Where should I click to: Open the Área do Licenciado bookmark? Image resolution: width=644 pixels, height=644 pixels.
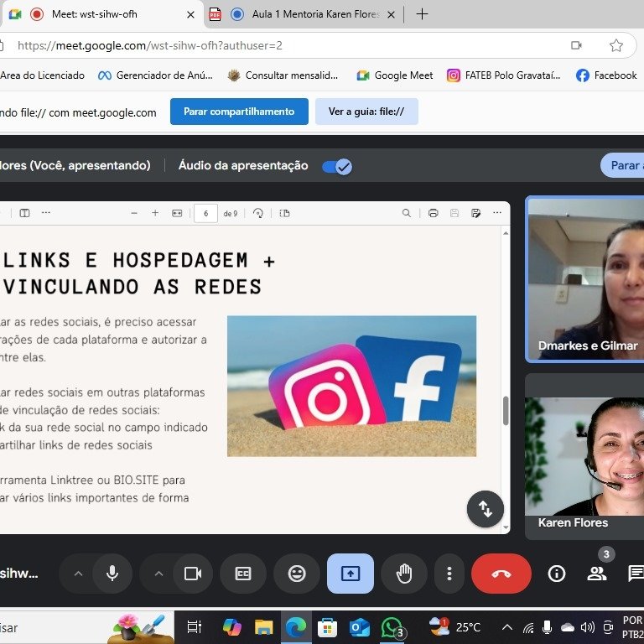[42, 75]
